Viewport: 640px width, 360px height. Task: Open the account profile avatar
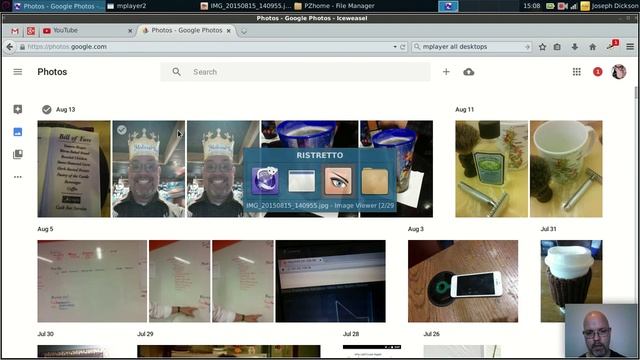pyautogui.click(x=619, y=72)
